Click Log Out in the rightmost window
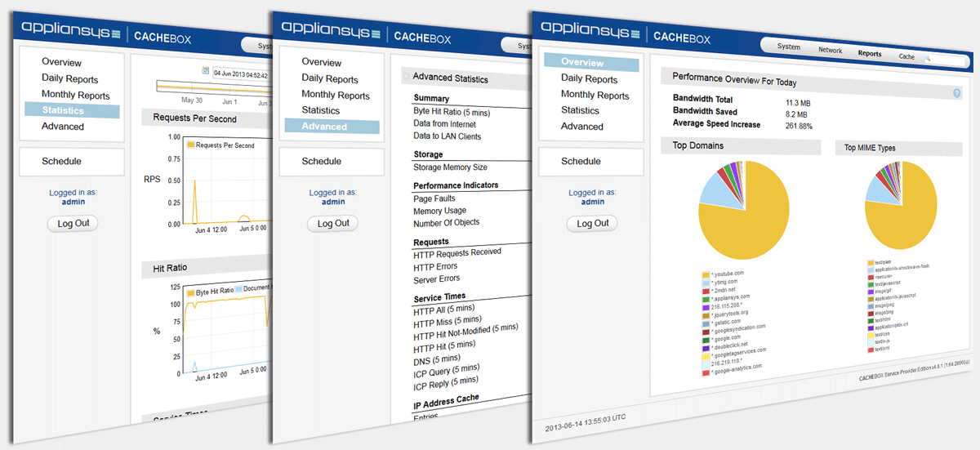 pos(592,223)
